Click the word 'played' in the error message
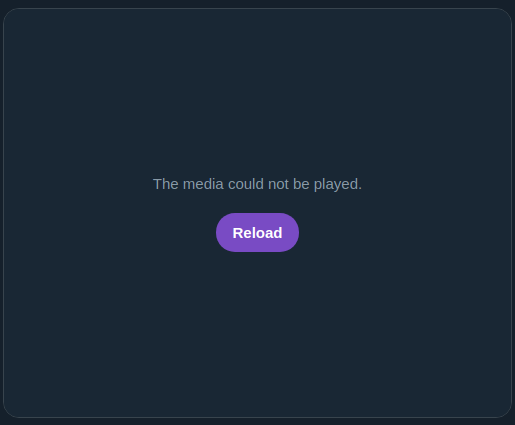The height and width of the screenshot is (425, 515). point(336,185)
